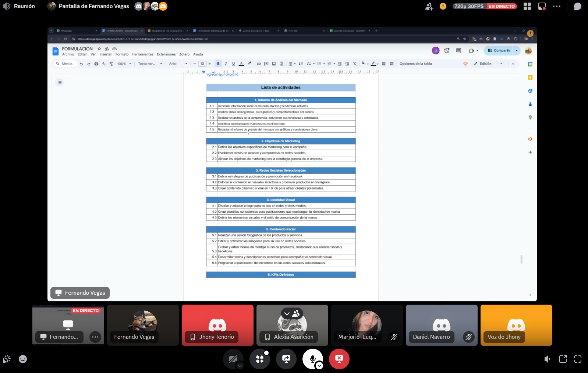Expand camera options arrow

tap(240, 366)
